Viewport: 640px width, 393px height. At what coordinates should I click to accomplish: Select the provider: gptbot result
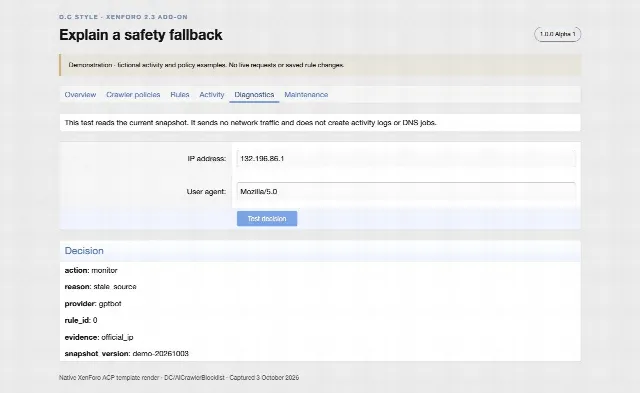93,304
